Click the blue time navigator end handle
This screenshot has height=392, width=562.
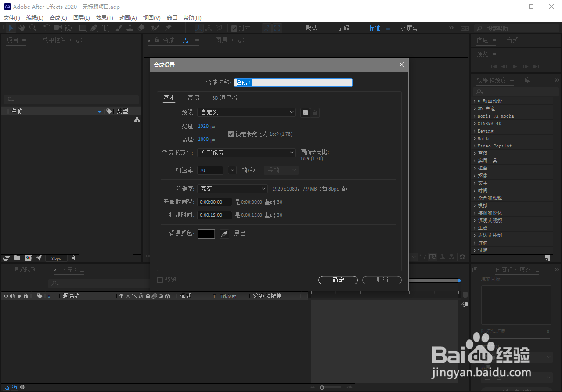pos(459,280)
